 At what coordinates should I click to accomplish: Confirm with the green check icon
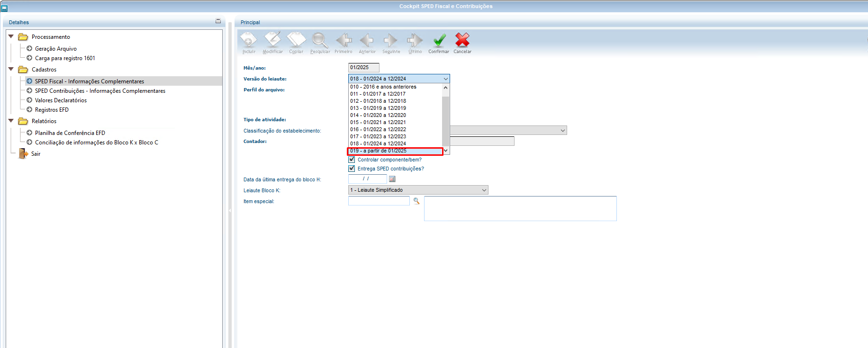coord(439,40)
